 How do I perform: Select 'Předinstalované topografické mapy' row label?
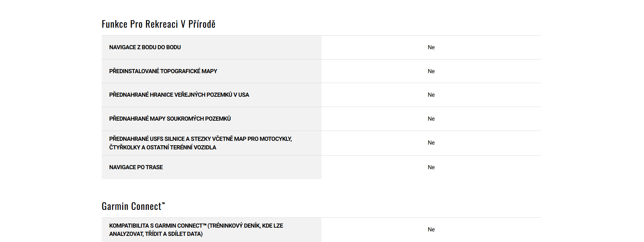pos(163,71)
